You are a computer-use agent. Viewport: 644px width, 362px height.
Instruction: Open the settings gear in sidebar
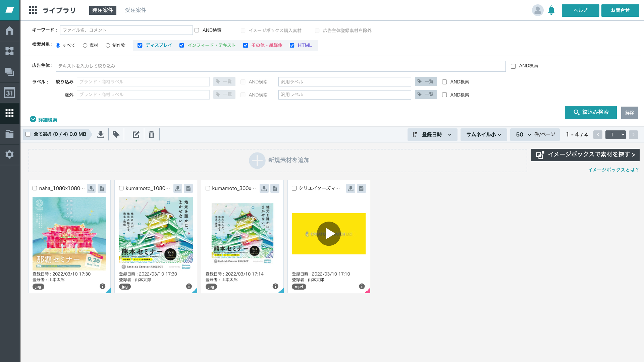point(9,155)
